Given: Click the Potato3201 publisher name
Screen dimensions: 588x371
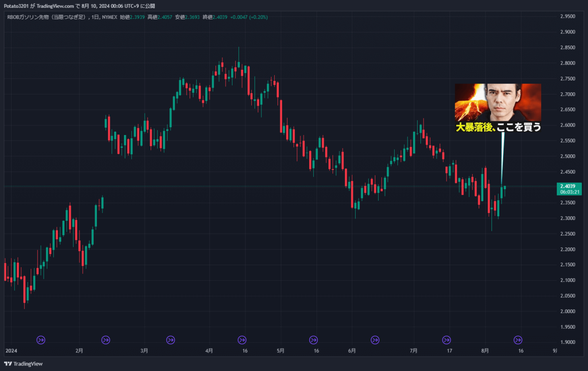Looking at the screenshot, I should pos(16,6).
